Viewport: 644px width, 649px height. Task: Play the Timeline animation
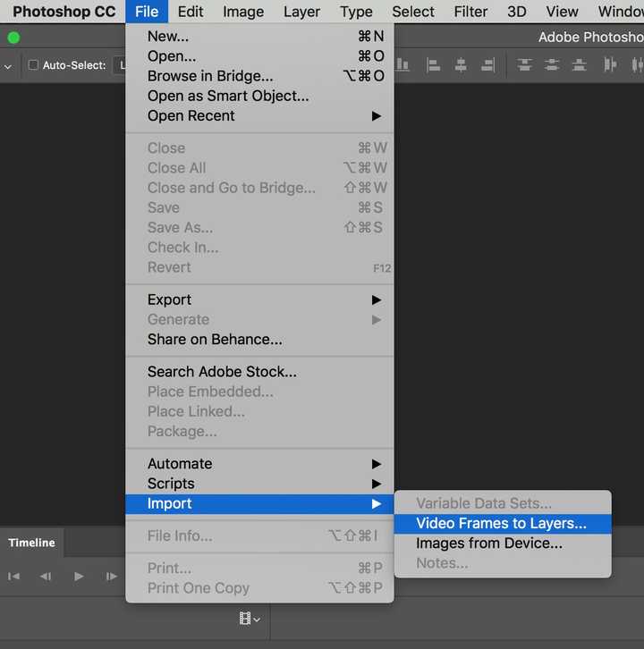point(79,577)
